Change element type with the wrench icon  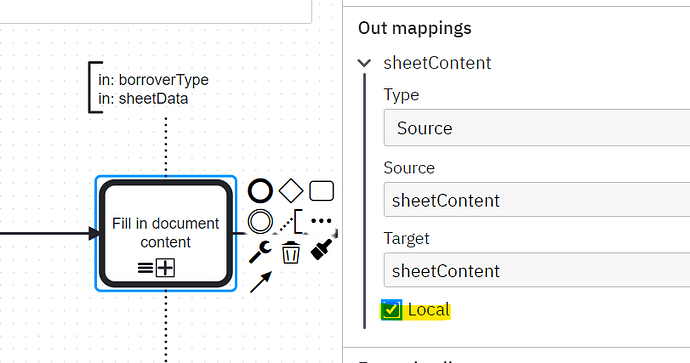260,252
